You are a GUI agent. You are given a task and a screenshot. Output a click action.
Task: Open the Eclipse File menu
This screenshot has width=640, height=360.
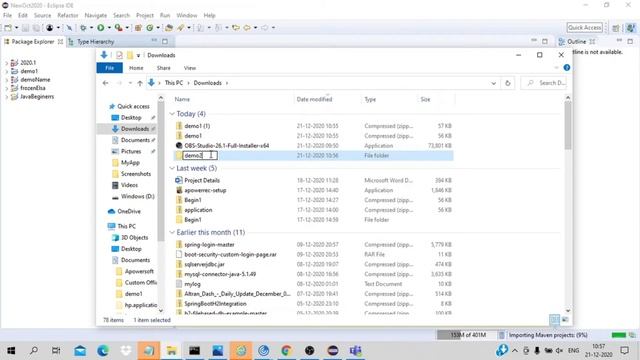7,16
